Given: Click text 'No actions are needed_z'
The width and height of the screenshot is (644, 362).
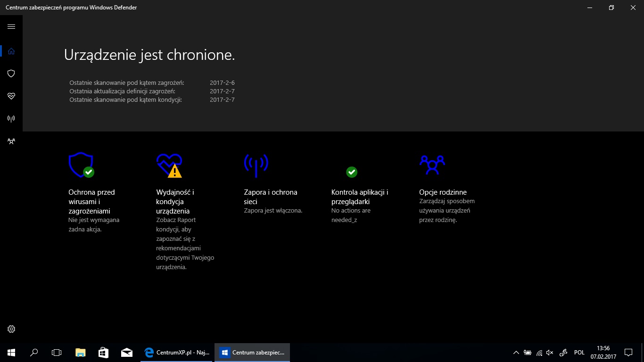Looking at the screenshot, I should [351, 215].
